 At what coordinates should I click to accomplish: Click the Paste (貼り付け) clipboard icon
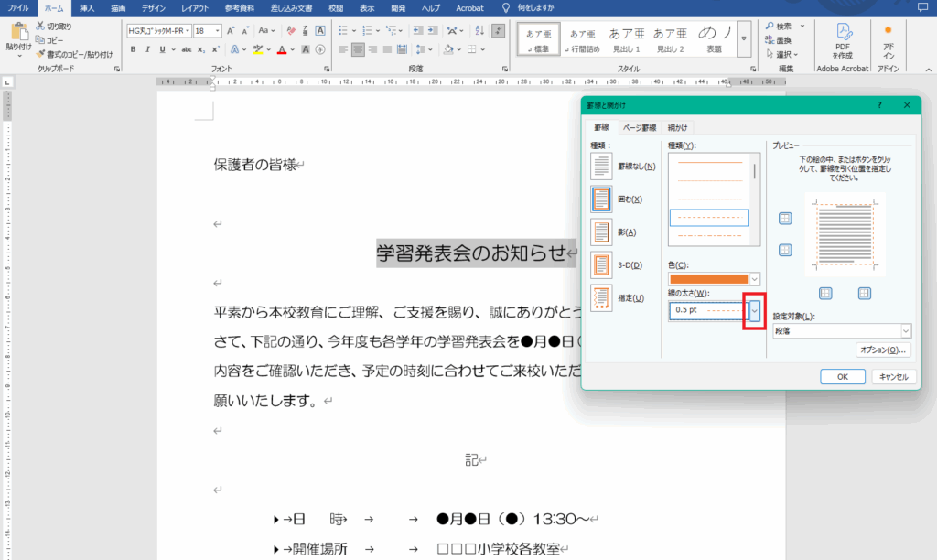point(18,32)
